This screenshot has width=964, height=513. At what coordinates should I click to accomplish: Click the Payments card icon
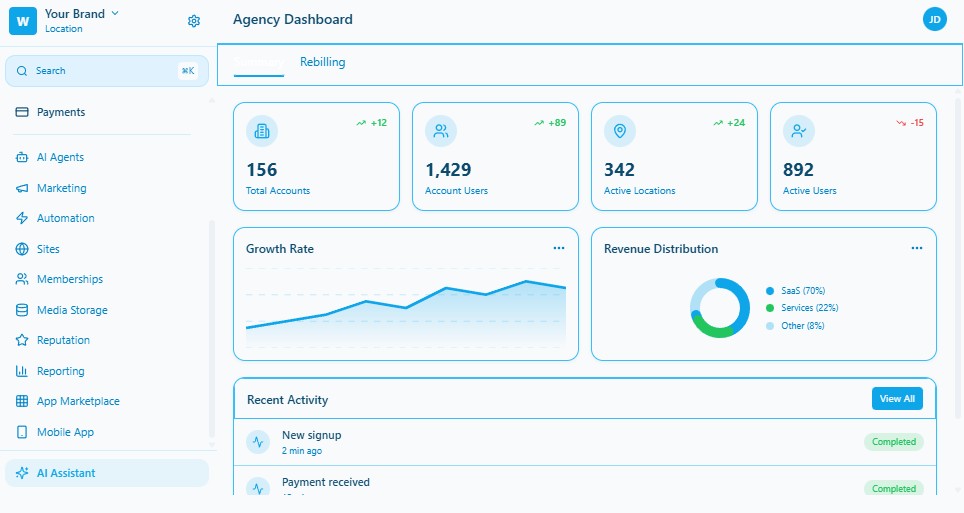tap(22, 112)
